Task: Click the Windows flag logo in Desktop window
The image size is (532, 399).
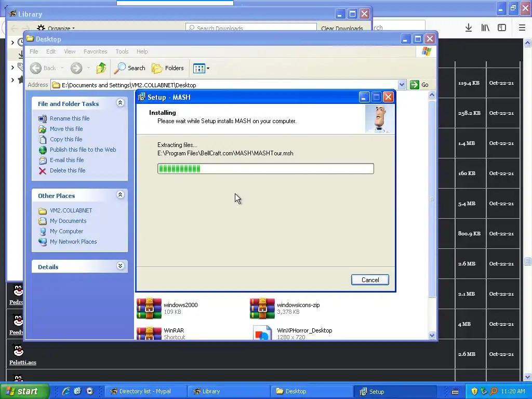Action: click(x=426, y=51)
